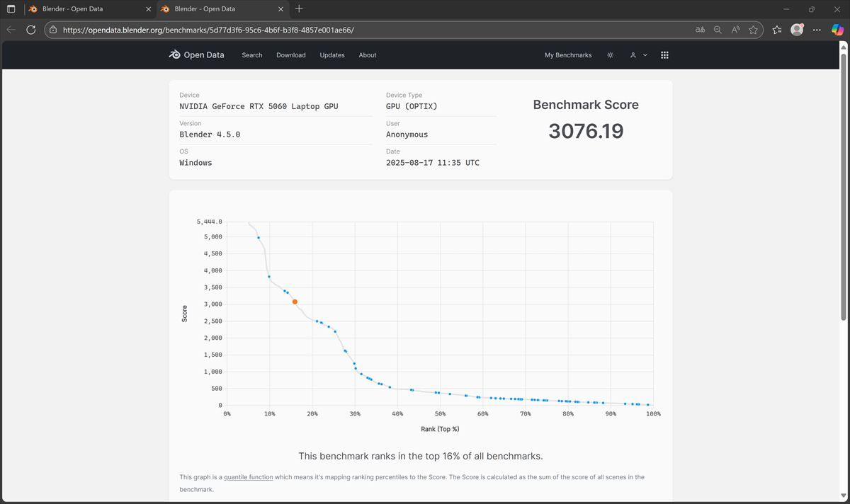The height and width of the screenshot is (504, 850).
Task: Click the Blender Open Data logo
Action: click(x=196, y=55)
